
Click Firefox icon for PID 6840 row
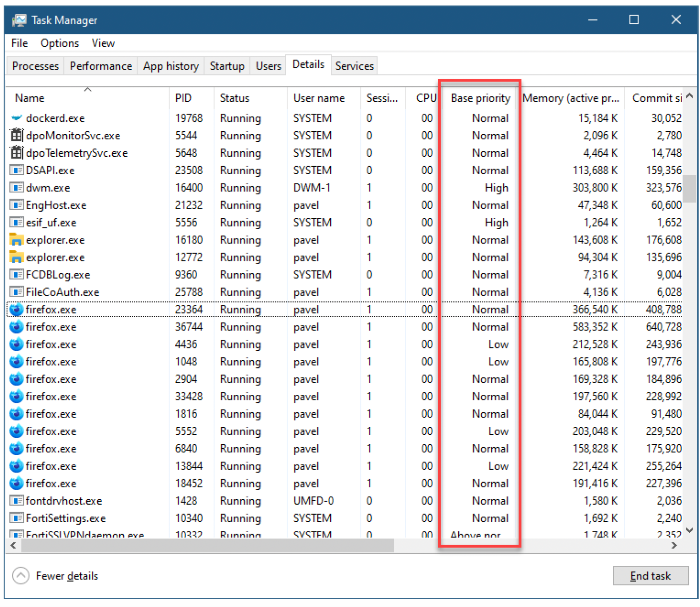click(17, 449)
